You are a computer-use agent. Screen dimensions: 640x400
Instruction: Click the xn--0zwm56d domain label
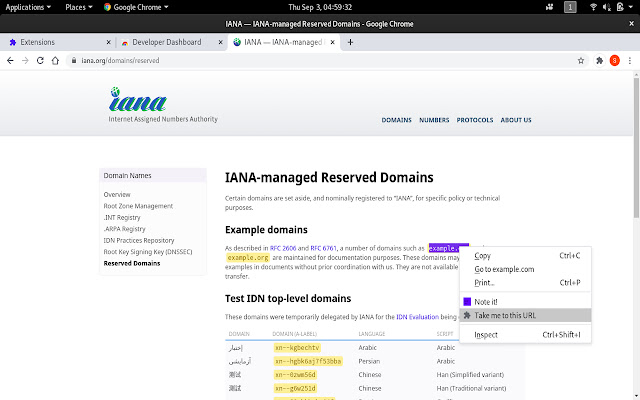(x=295, y=375)
